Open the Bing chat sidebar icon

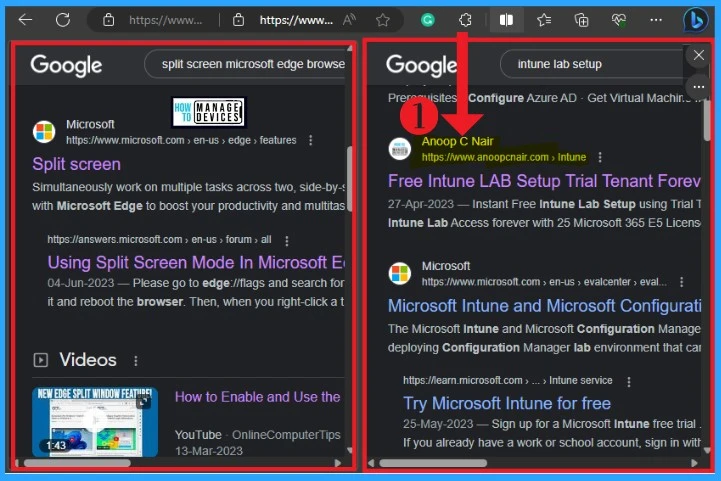point(696,20)
